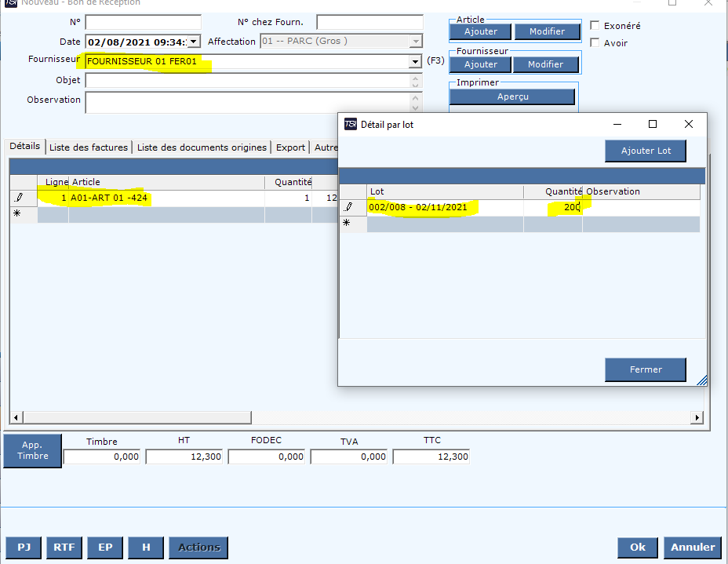
Task: Click the H button
Action: (146, 548)
